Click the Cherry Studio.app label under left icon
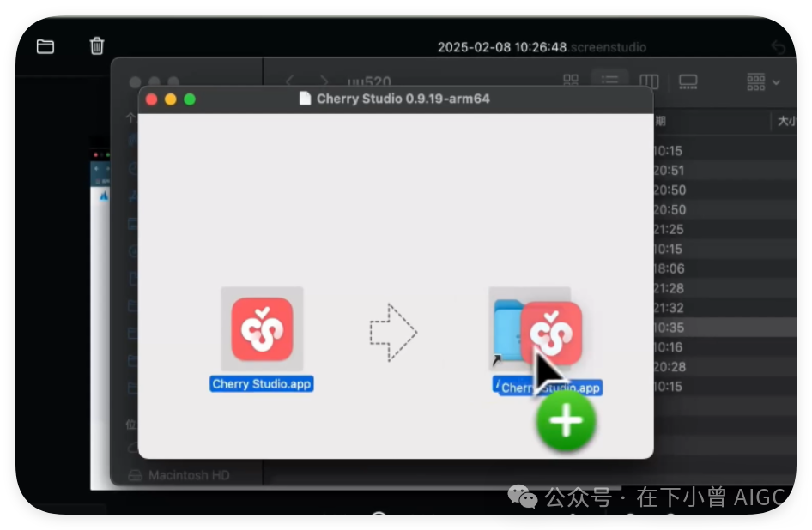Viewport: 812px width, 530px height. click(x=262, y=384)
